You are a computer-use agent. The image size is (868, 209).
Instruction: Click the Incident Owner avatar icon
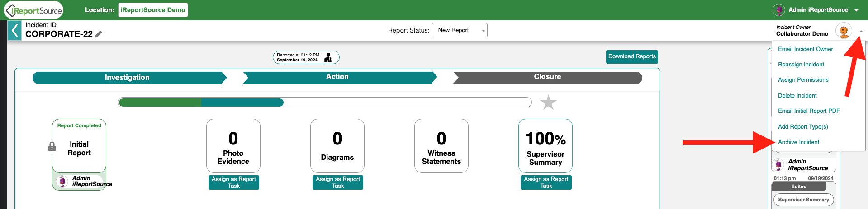coord(844,31)
